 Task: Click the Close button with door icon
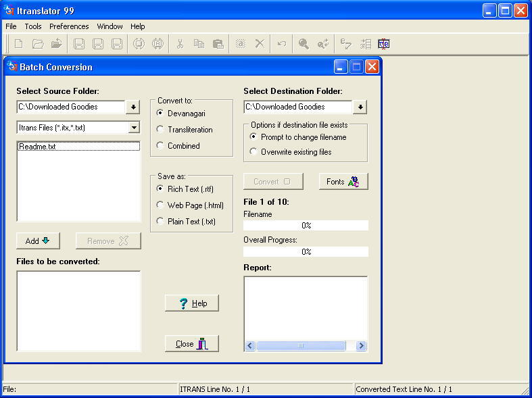pyautogui.click(x=192, y=344)
